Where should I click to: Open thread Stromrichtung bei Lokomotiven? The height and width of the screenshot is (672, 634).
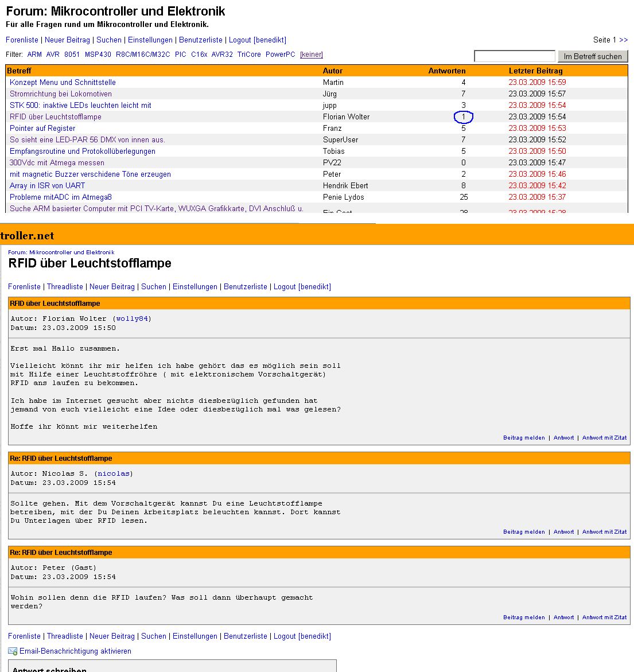pos(60,94)
